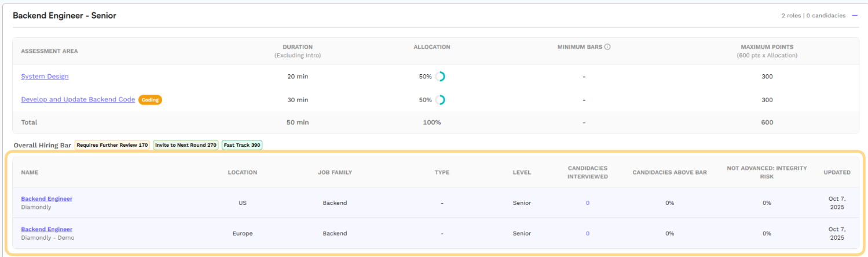Click the '50 min' total duration
Viewport: 868px width, 257px height.
298,122
